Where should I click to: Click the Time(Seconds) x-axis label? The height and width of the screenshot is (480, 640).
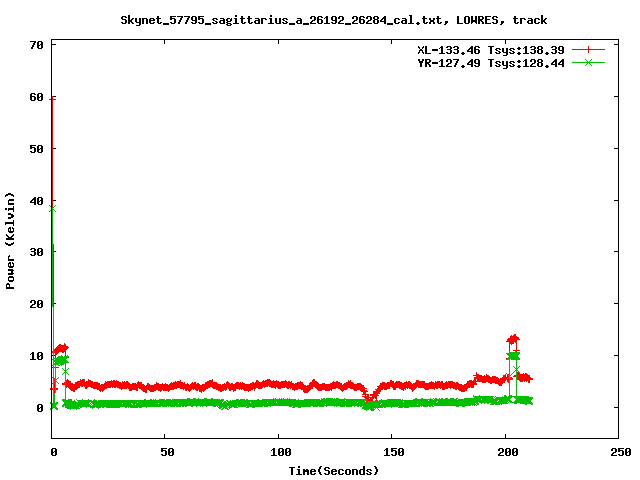(x=333, y=471)
